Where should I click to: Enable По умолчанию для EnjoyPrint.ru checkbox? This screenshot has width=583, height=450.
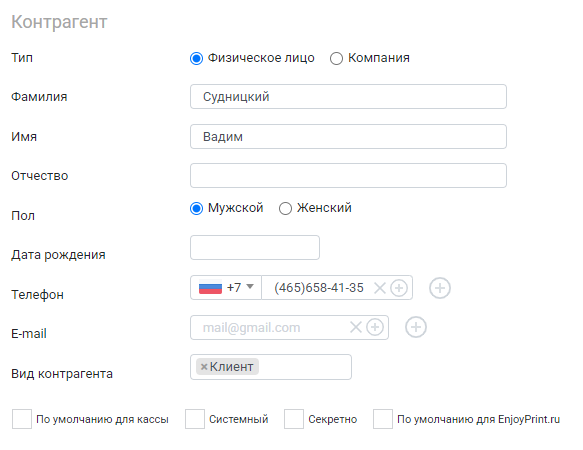[x=383, y=419]
